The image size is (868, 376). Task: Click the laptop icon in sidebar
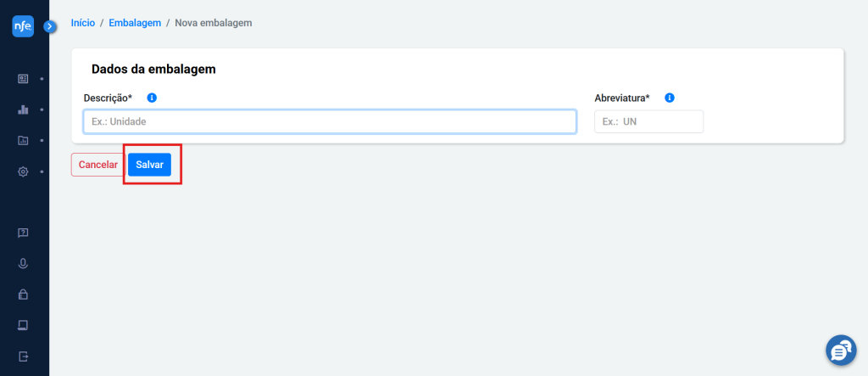pyautogui.click(x=23, y=325)
